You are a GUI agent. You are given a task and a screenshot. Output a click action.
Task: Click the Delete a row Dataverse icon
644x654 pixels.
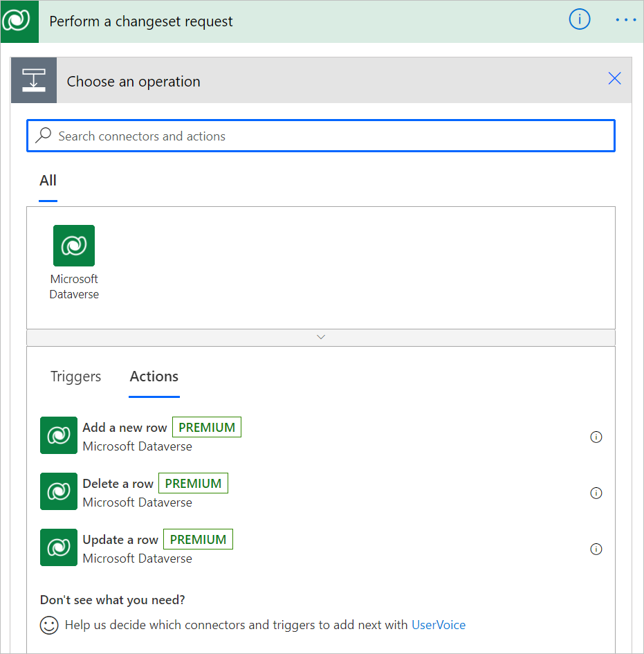point(59,491)
